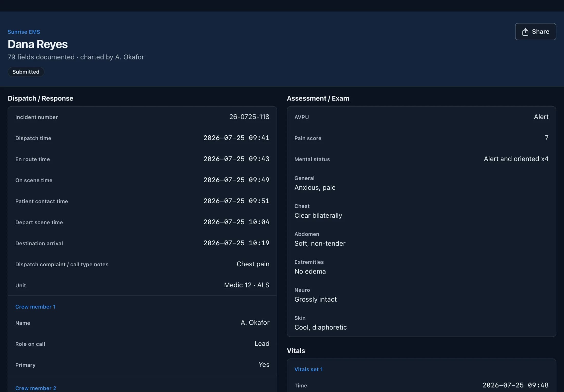Screen dimensions: 564x392
Task: Click the Clear bilaterally chest finding
Action: pyautogui.click(x=318, y=215)
